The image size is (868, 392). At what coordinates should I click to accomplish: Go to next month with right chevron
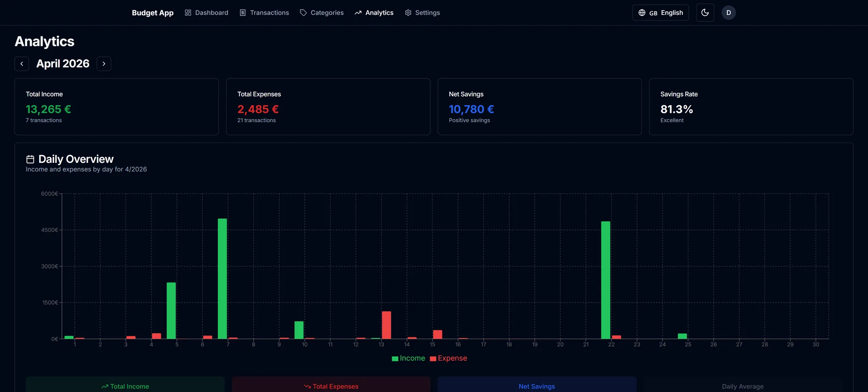(104, 64)
